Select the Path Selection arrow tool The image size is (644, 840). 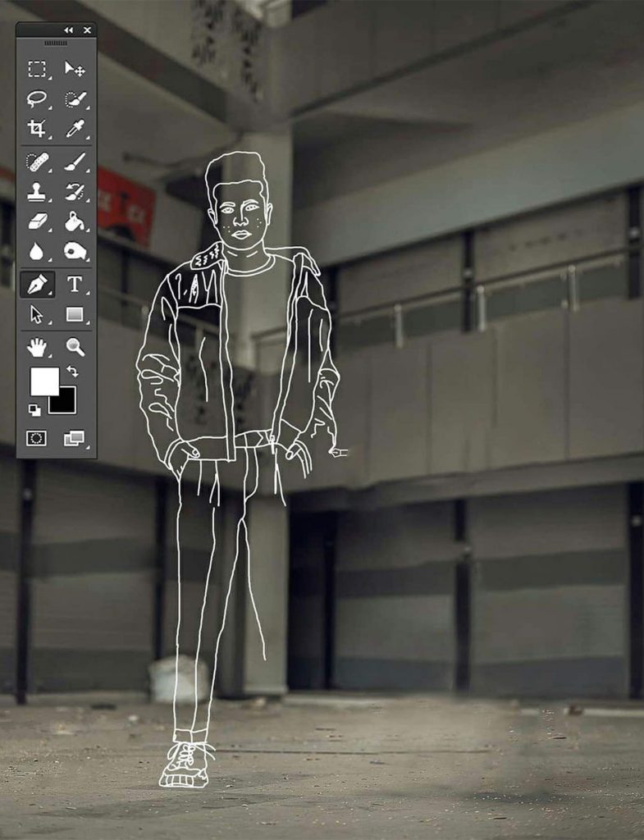pyautogui.click(x=37, y=314)
